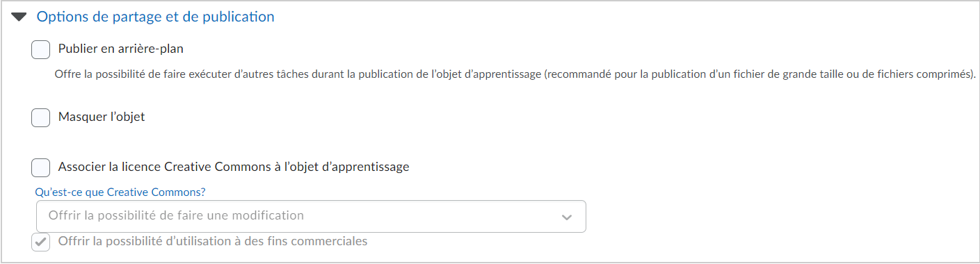Click the empty checkbox square next to 'Masquer l'objet'
980x264 pixels.
41,117
